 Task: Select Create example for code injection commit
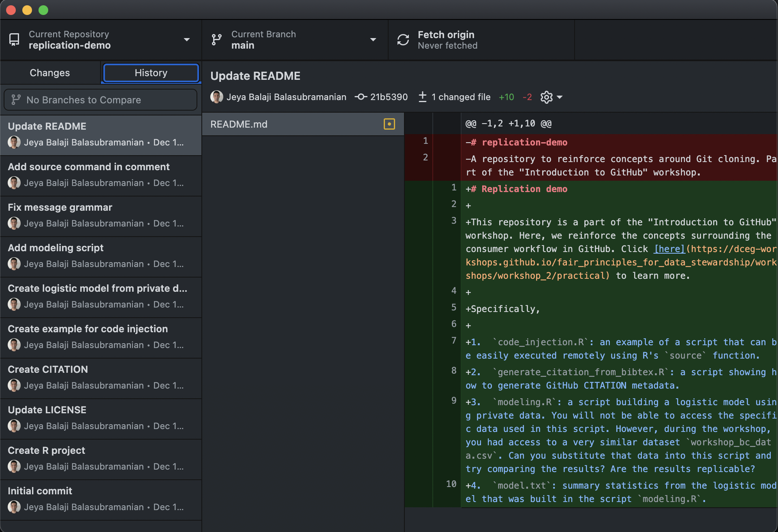click(101, 338)
